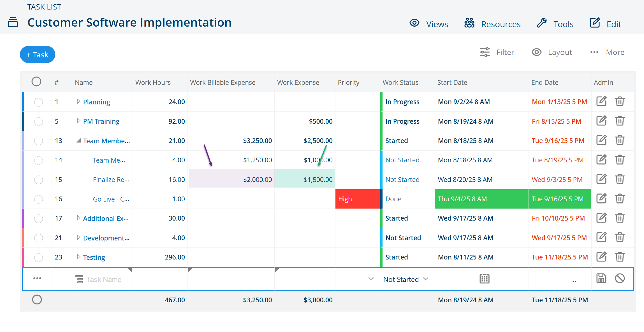Toggle the select-all circle in header
This screenshot has width=644, height=332.
point(36,82)
